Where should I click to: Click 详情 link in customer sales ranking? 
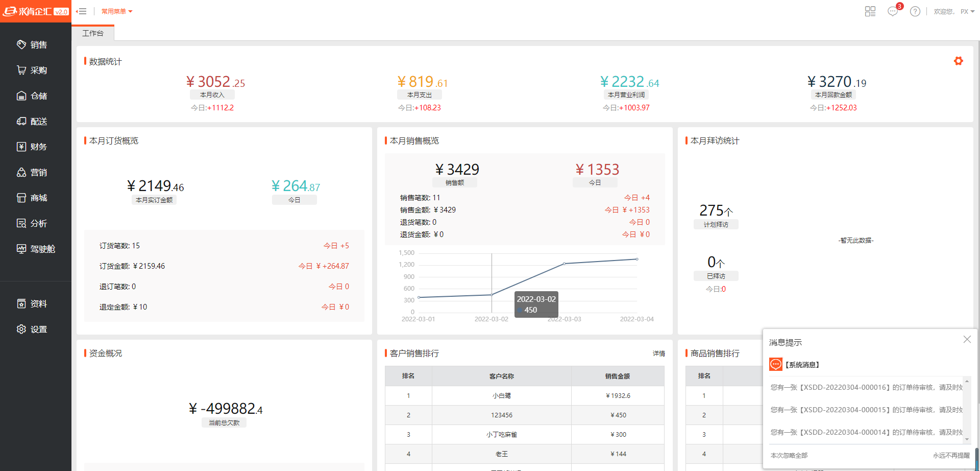pyautogui.click(x=658, y=354)
